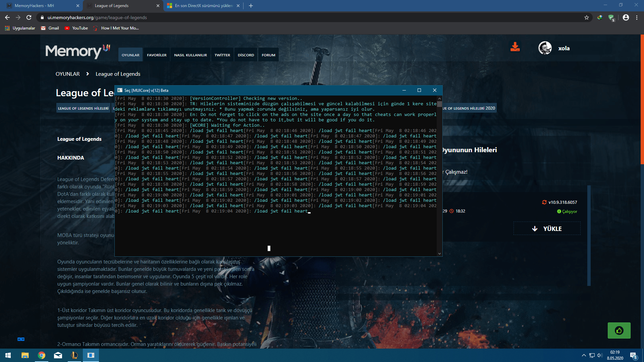Reload the page with the refresh icon
The width and height of the screenshot is (644, 362).
(x=29, y=17)
